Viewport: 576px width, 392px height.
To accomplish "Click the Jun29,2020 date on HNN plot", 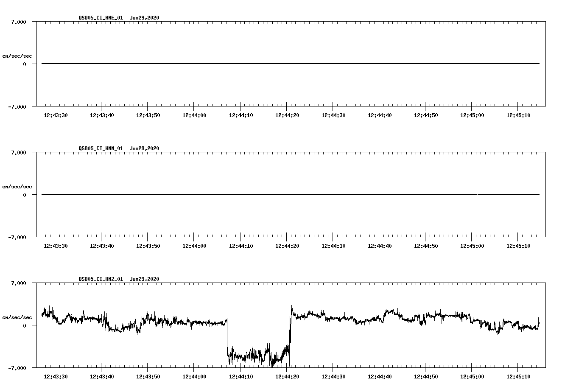I will click(x=145, y=148).
